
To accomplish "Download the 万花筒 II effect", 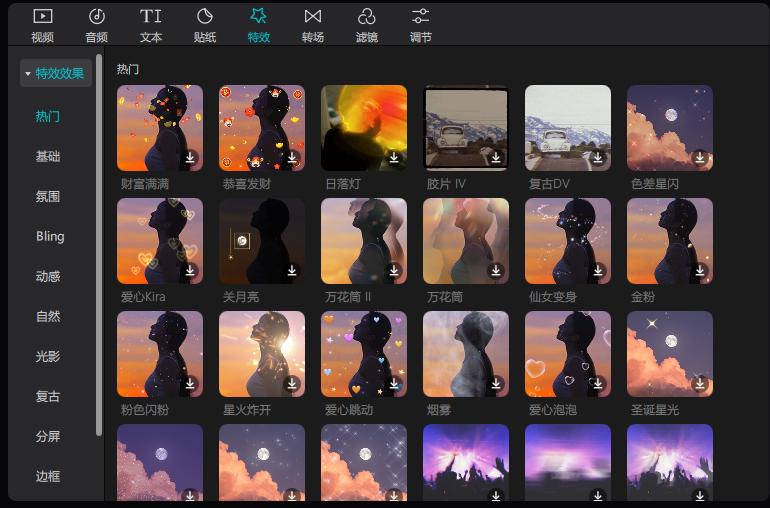I will pos(394,271).
